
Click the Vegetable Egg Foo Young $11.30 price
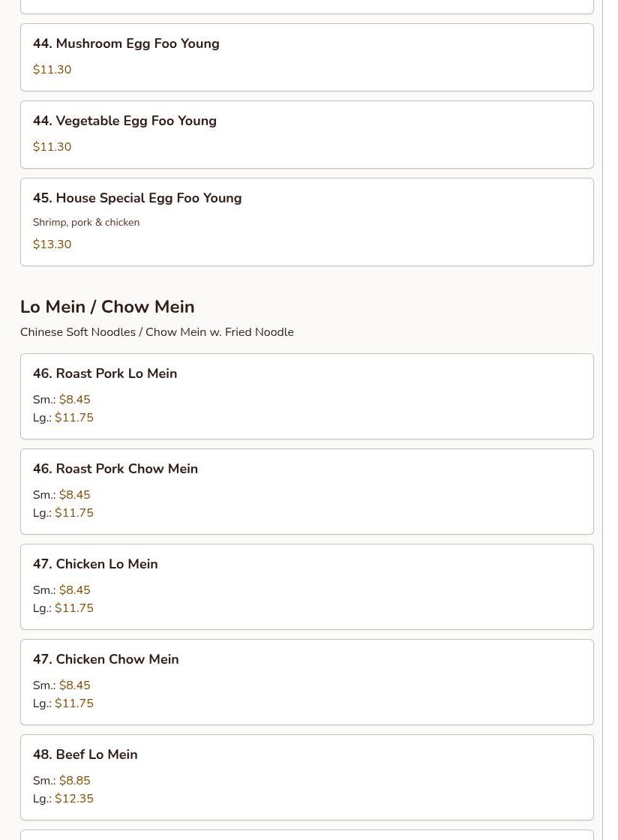tap(52, 147)
